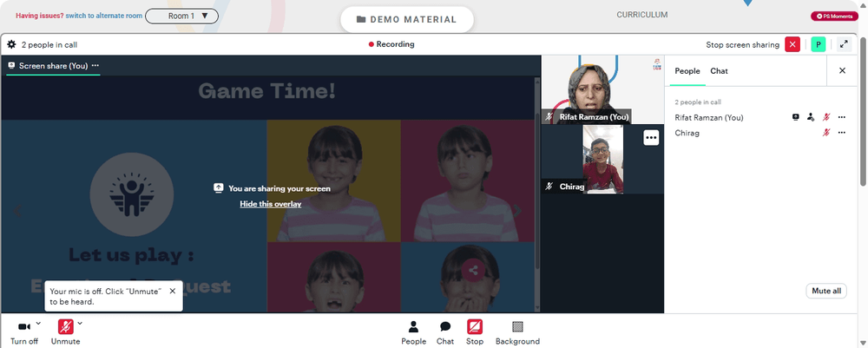This screenshot has height=348, width=868.
Task: Toggle Chirag's mute icon in people list
Action: click(826, 133)
